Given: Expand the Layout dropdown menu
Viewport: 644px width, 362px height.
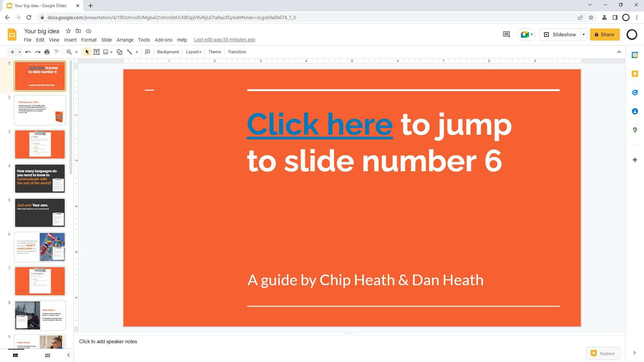Looking at the screenshot, I should [193, 52].
